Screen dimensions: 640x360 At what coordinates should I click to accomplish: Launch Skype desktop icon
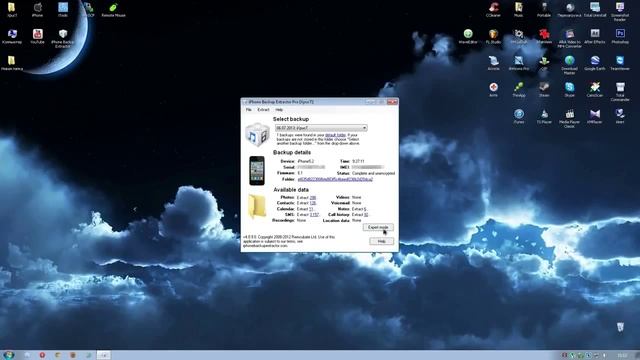pos(569,89)
